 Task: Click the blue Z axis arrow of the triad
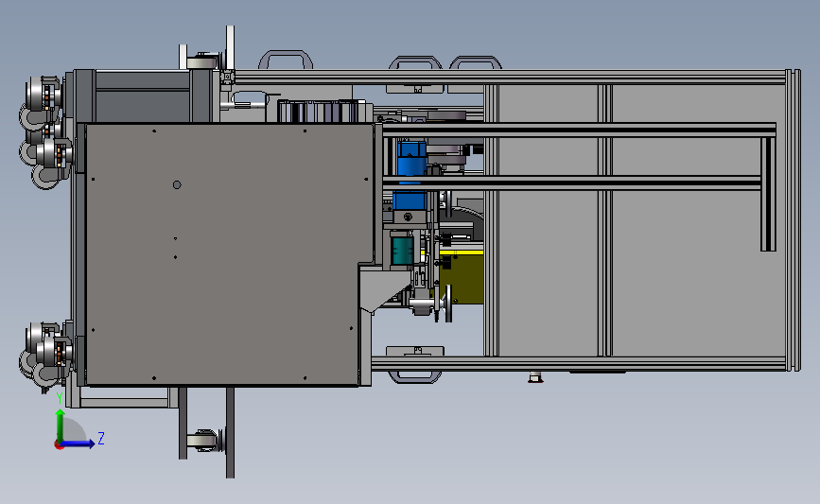[x=79, y=443]
